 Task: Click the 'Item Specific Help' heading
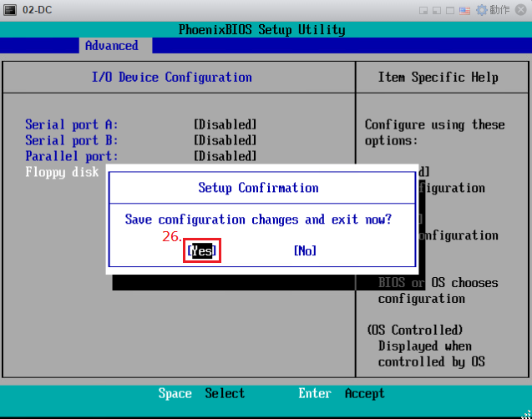point(438,77)
